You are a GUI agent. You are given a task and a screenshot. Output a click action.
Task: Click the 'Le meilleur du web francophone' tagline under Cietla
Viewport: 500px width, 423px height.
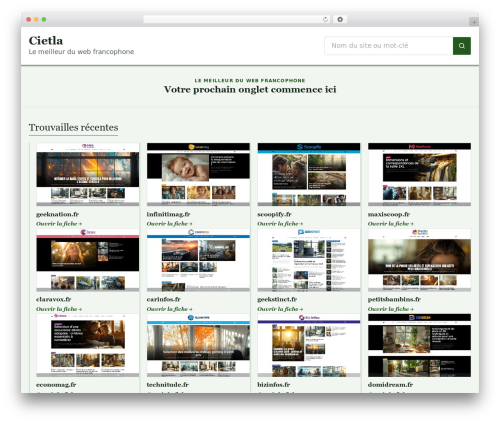81,52
